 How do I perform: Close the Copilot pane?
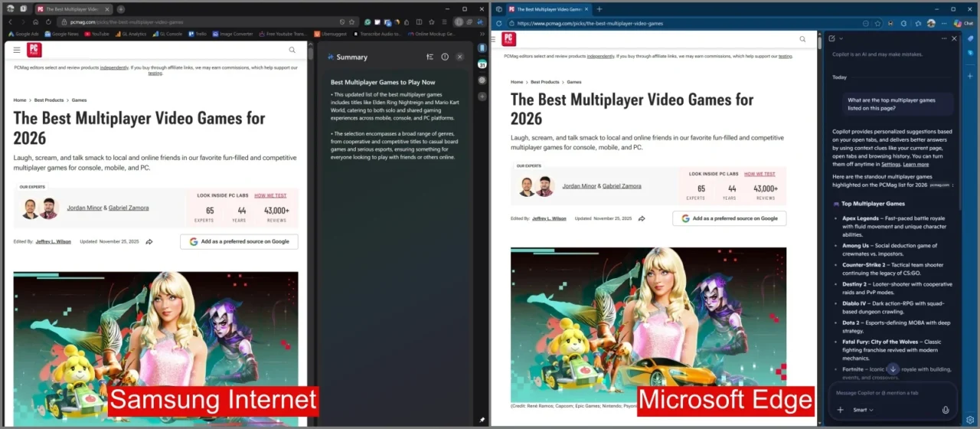954,38
